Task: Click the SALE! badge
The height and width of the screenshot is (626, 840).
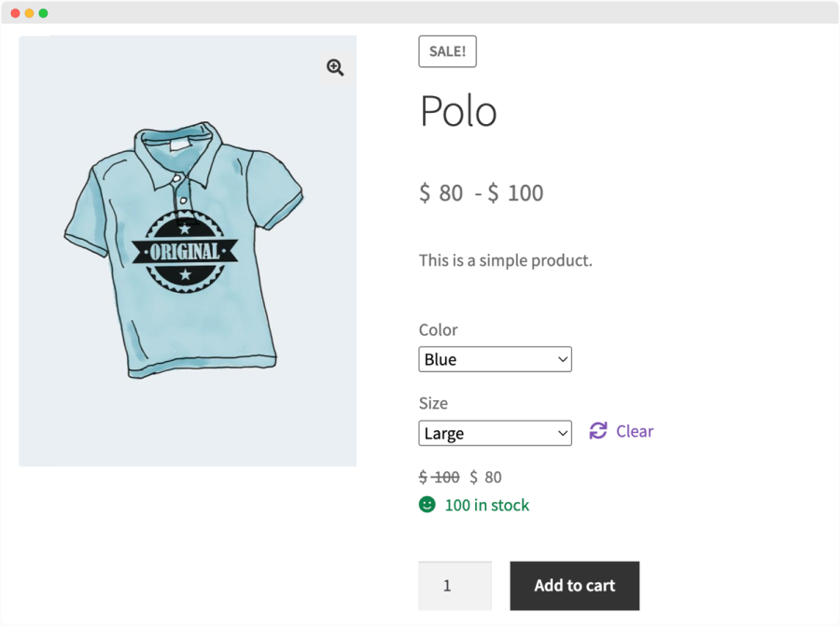Action: click(x=447, y=52)
